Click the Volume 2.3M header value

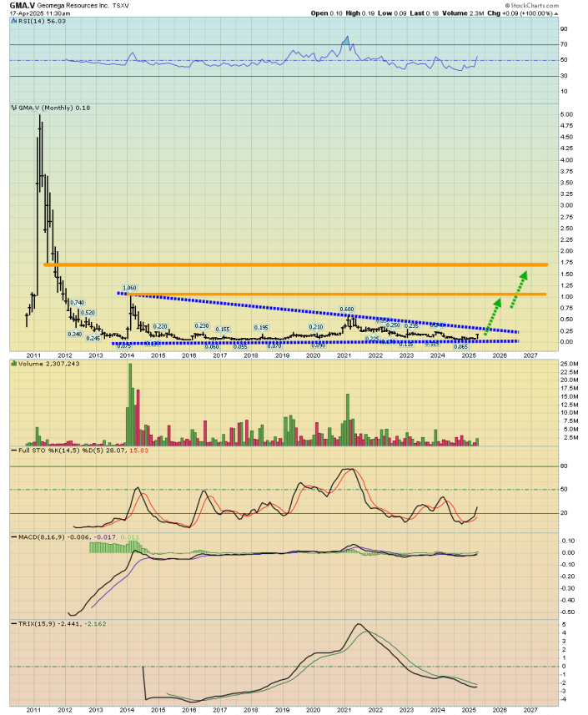click(x=463, y=13)
